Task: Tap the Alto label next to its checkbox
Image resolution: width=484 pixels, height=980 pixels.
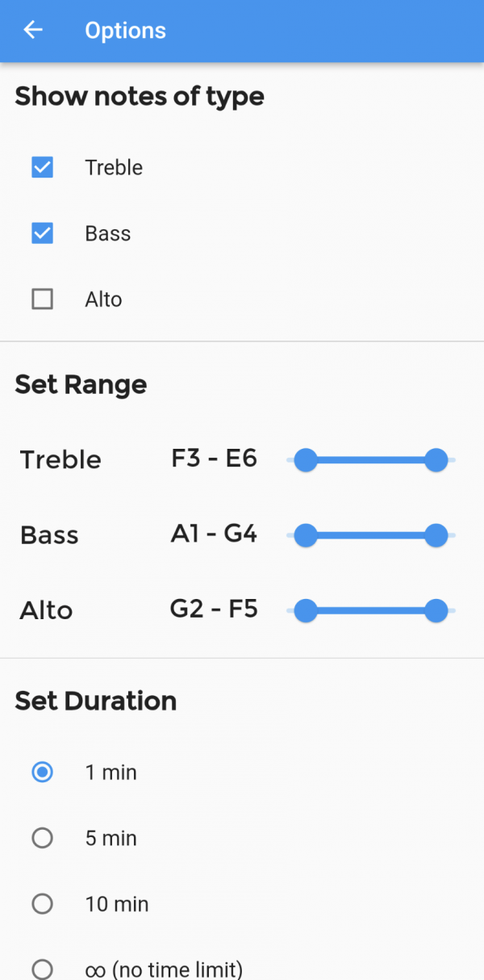Action: [x=103, y=299]
